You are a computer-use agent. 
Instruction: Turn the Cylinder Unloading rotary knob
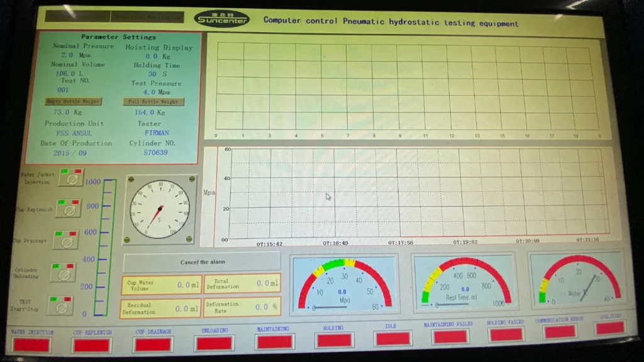click(64, 275)
